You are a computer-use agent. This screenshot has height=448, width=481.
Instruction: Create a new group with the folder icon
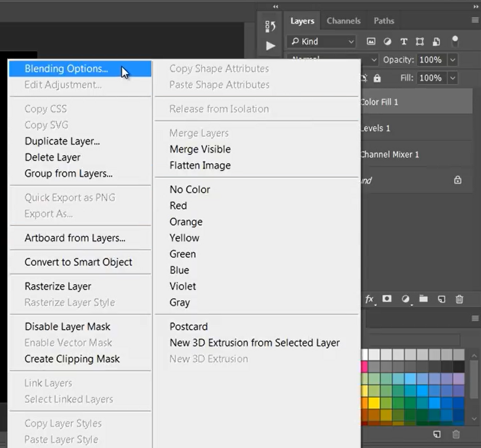pos(424,299)
